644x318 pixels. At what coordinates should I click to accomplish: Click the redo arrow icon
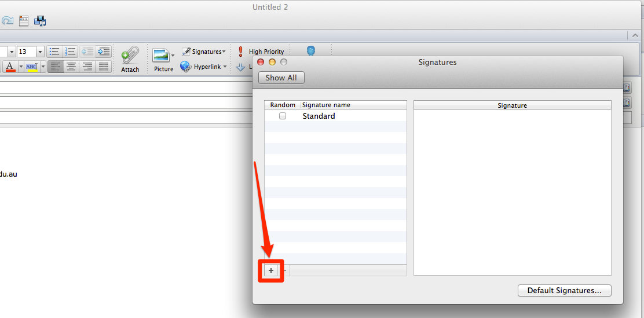click(7, 20)
